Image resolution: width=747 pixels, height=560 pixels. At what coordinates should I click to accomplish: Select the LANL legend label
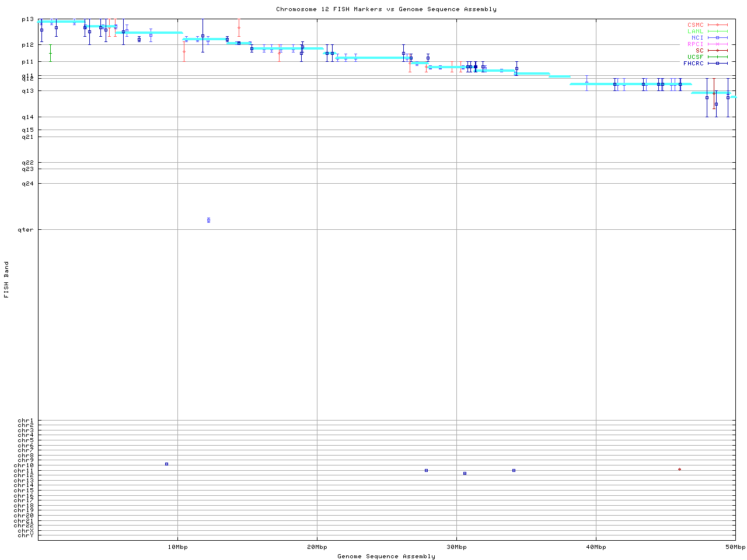[695, 32]
